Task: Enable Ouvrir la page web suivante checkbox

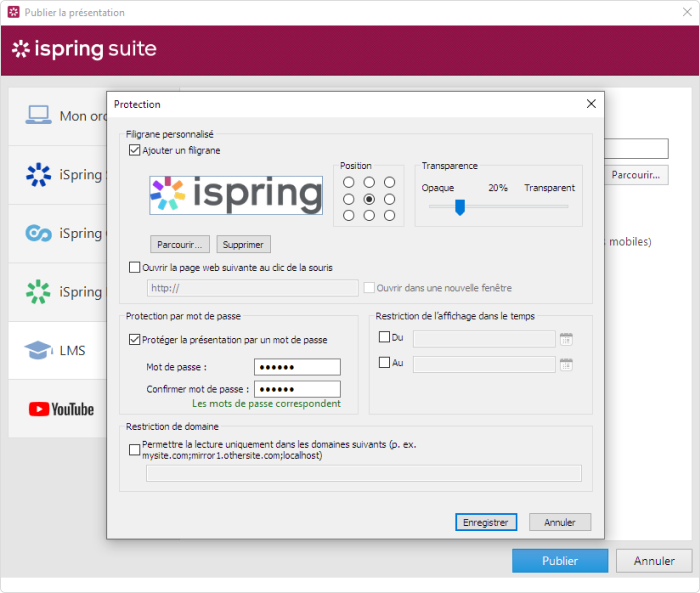Action: 134,267
